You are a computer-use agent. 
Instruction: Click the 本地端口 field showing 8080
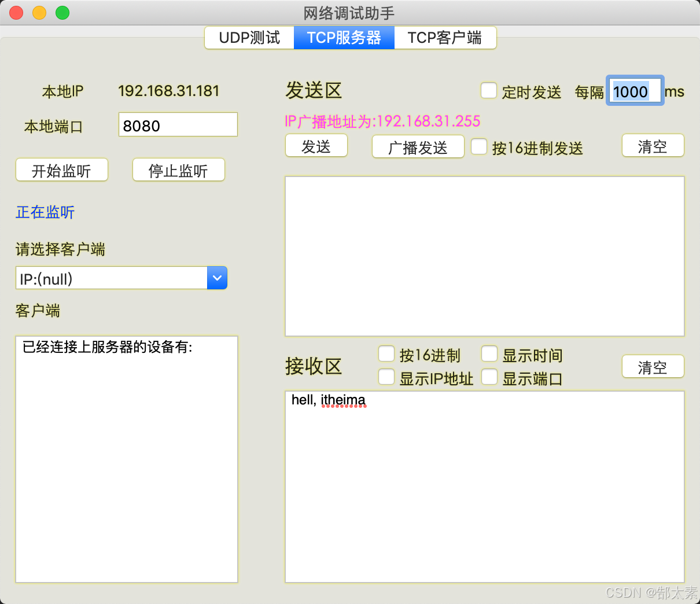pyautogui.click(x=178, y=124)
